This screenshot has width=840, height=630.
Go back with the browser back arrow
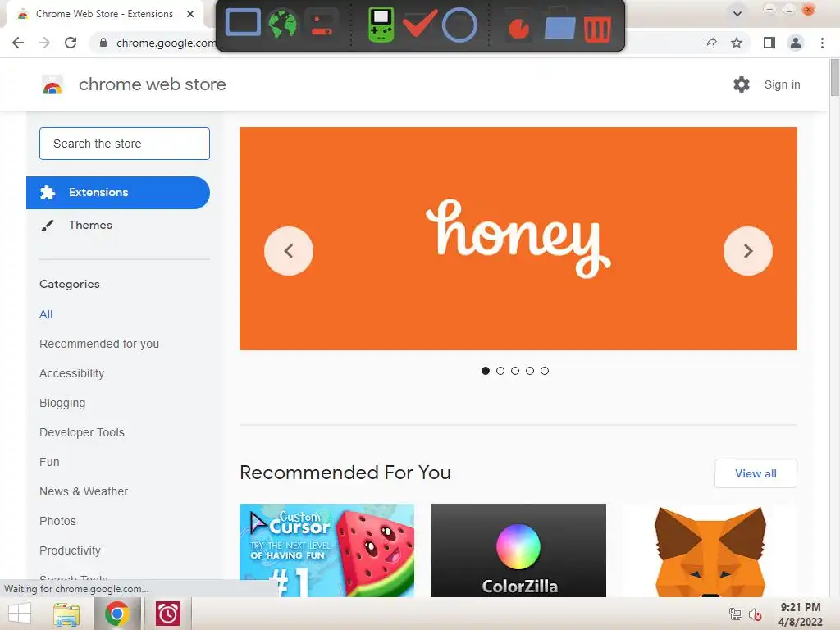pos(18,43)
